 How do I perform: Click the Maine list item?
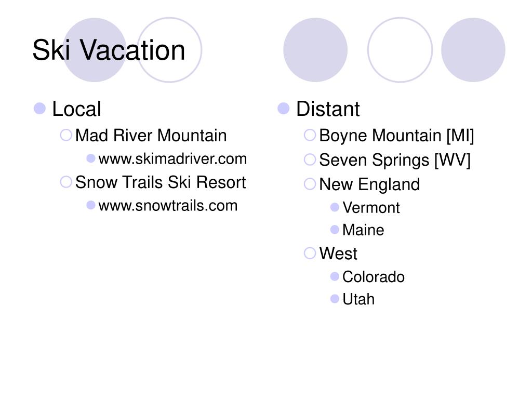[x=363, y=230]
